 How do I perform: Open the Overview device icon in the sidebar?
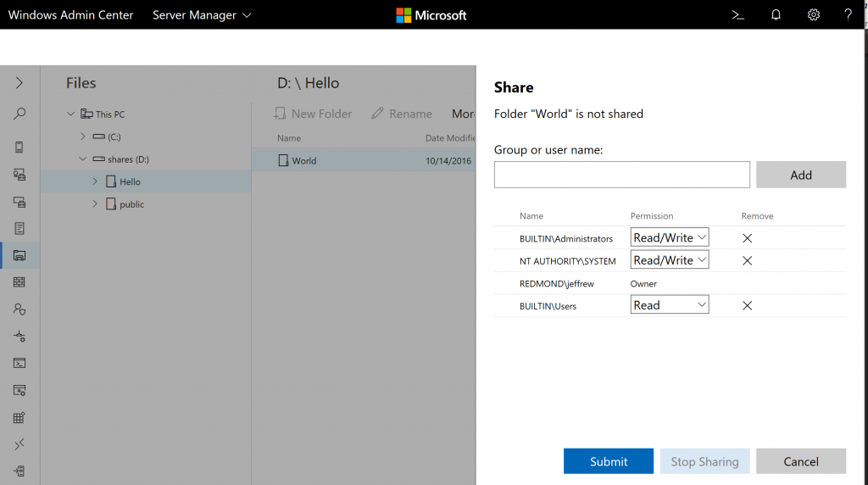click(x=19, y=147)
